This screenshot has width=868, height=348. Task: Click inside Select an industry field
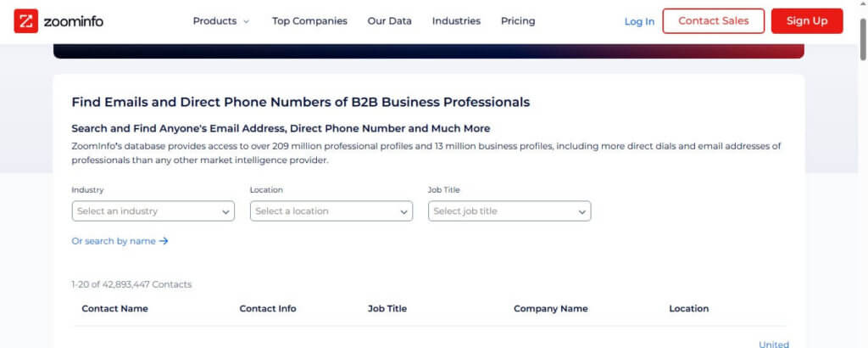153,211
